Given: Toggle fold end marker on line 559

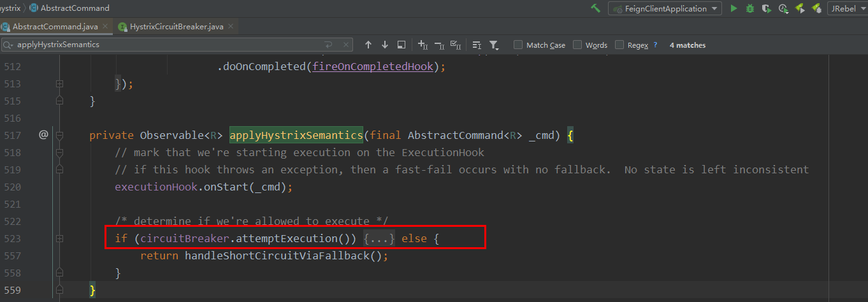Looking at the screenshot, I should click(x=59, y=290).
